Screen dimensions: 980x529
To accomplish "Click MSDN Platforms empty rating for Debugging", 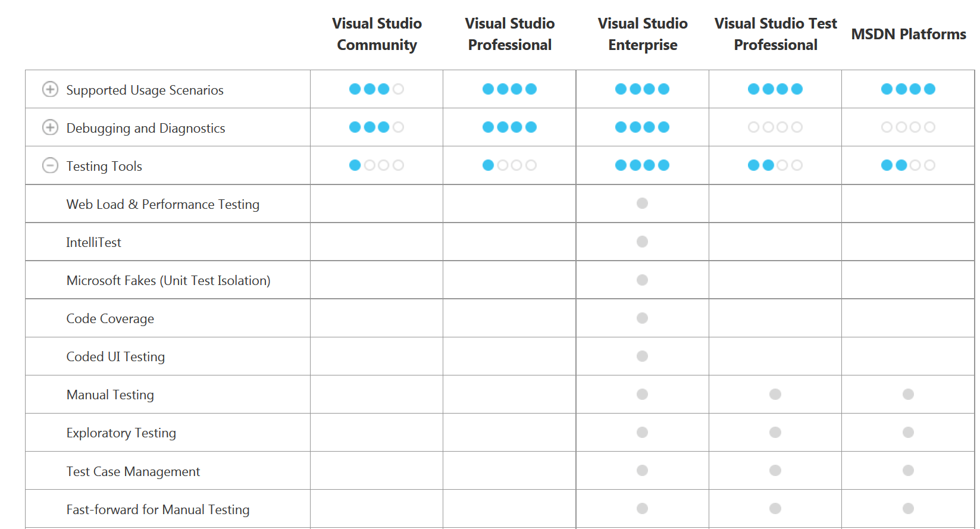I will click(908, 127).
